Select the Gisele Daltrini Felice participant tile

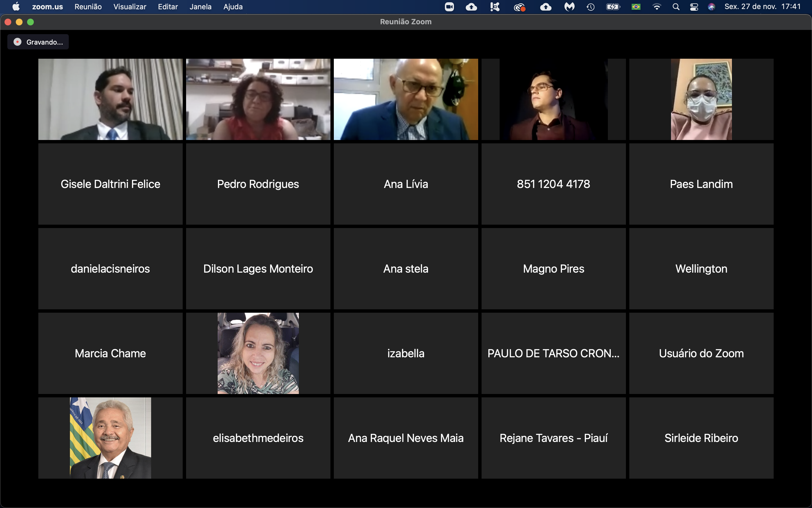(111, 184)
